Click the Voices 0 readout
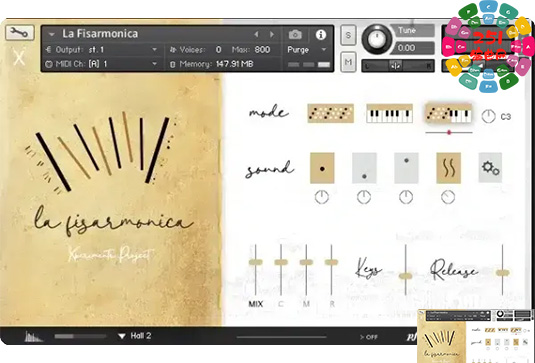 click(x=196, y=50)
